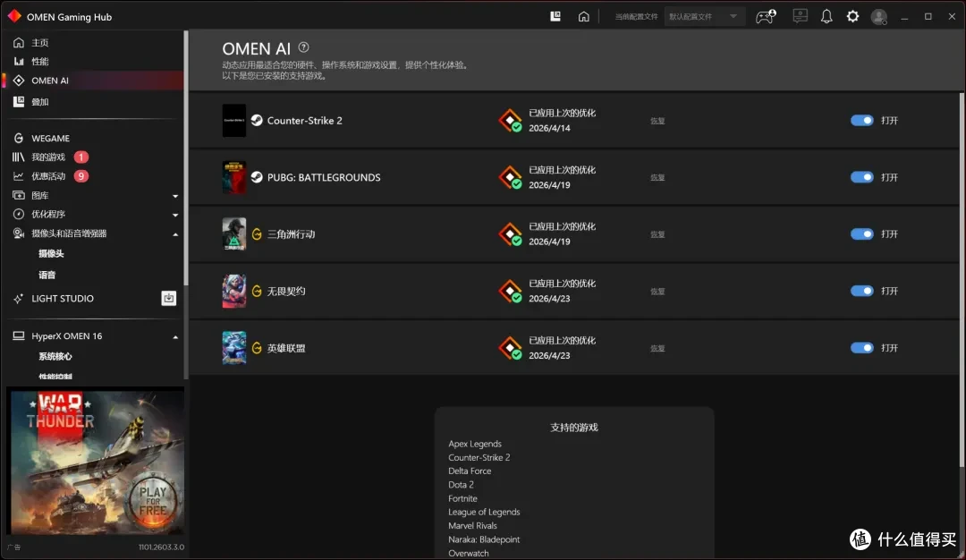The height and width of the screenshot is (560, 966).
Task: Open the feedback message icon
Action: (x=800, y=17)
